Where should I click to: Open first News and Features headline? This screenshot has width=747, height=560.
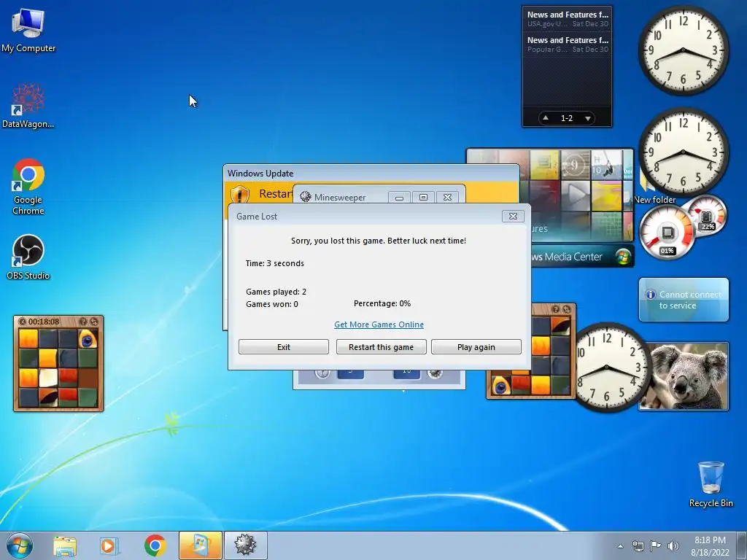click(x=568, y=18)
